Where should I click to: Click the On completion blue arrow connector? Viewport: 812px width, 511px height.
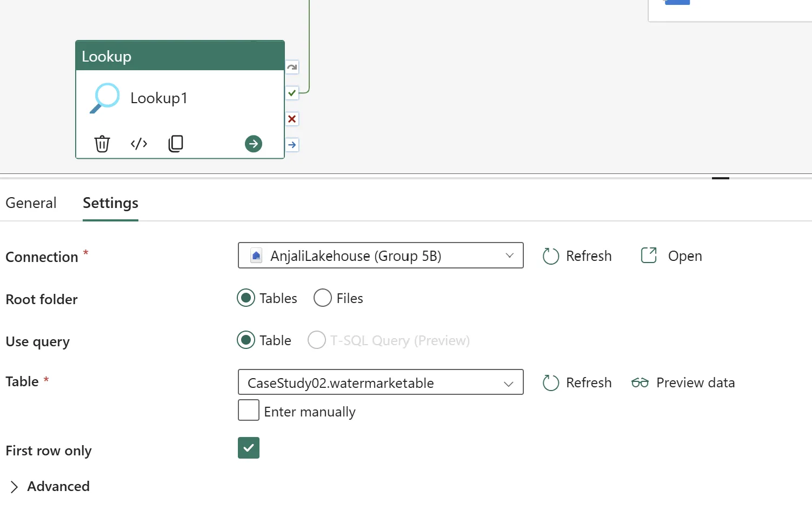tap(292, 145)
